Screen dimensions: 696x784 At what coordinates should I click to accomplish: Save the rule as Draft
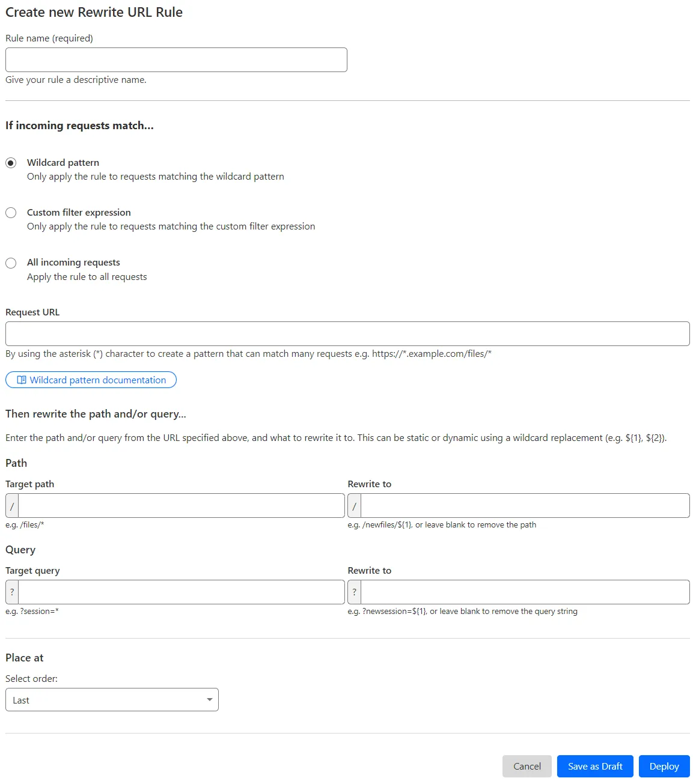[x=594, y=766]
